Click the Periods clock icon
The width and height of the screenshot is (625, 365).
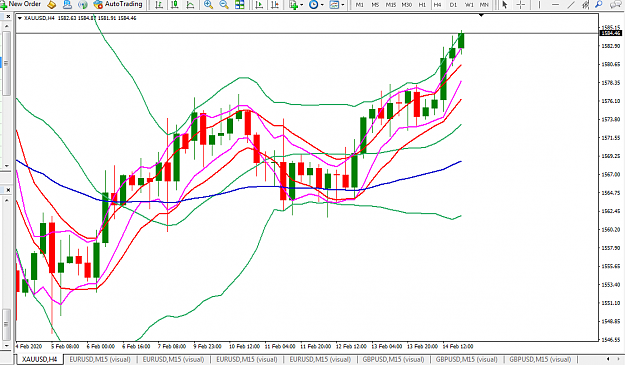pos(314,5)
